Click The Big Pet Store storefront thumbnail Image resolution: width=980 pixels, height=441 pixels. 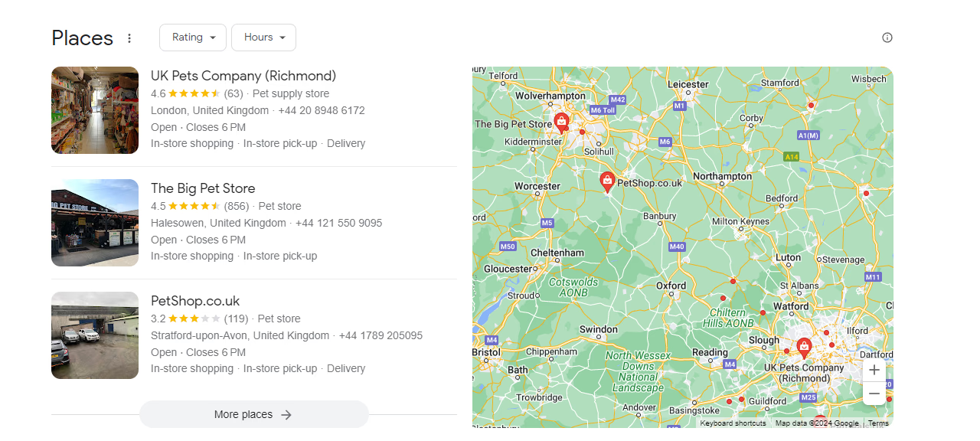(x=94, y=222)
